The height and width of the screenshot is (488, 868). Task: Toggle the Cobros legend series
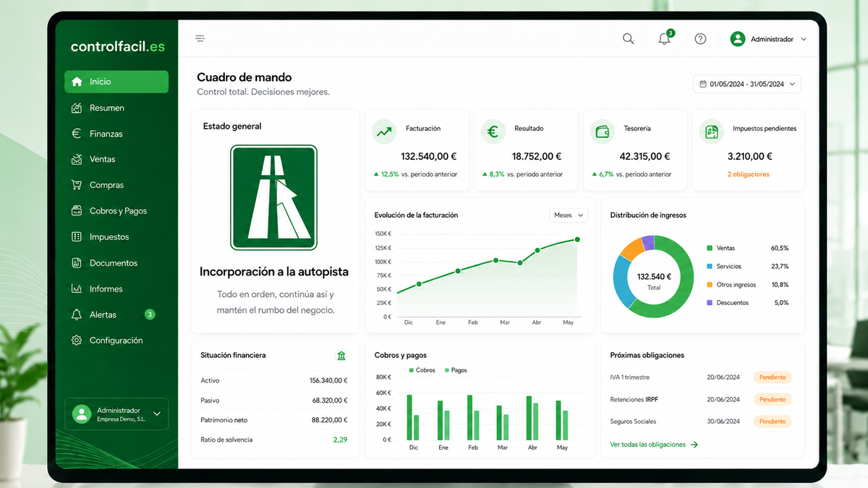click(422, 370)
